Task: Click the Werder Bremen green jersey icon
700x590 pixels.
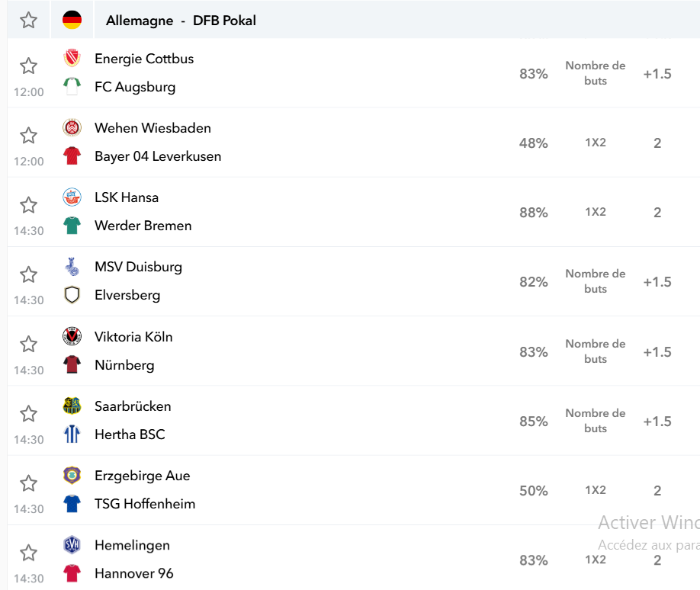Action: click(x=72, y=226)
